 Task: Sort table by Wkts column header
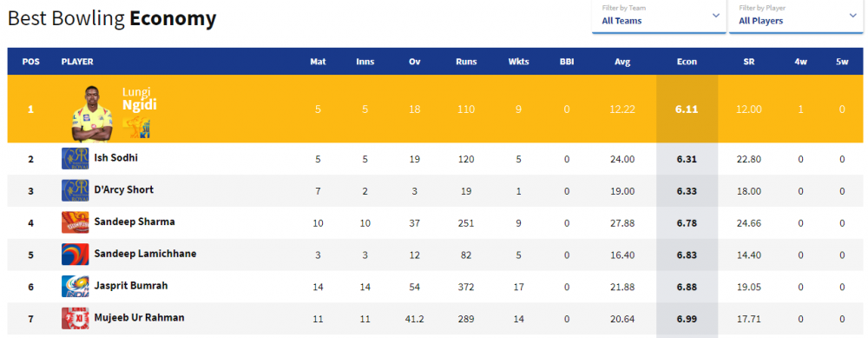coord(519,62)
